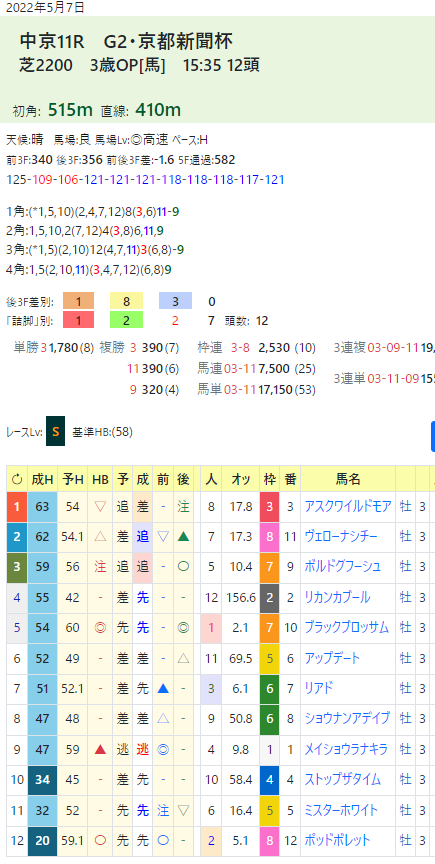
Task: Open horse アスクワイルドモア link
Action: (348, 506)
